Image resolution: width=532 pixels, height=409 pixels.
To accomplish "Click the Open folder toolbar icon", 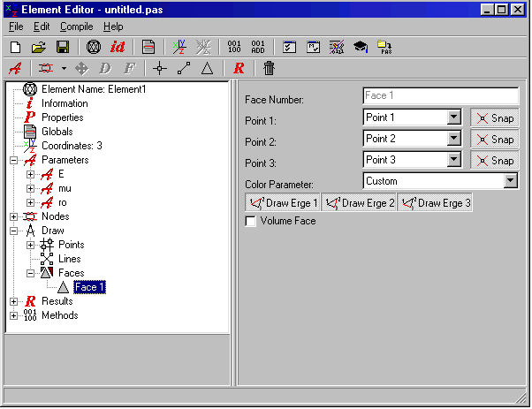I will coord(39,46).
